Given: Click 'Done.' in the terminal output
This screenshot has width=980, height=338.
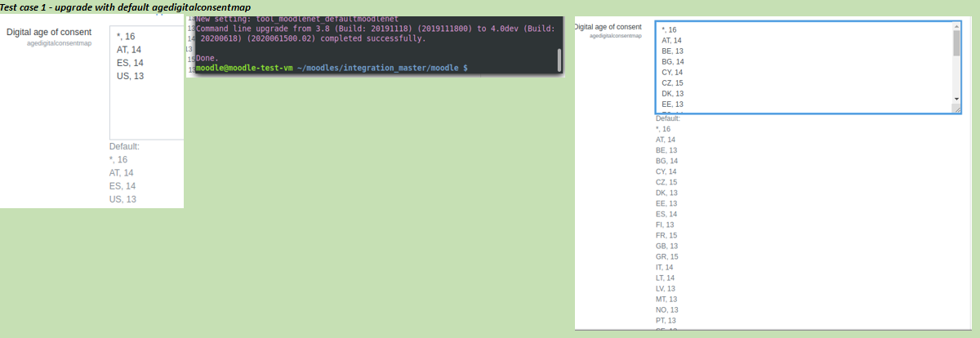Looking at the screenshot, I should tap(208, 60).
